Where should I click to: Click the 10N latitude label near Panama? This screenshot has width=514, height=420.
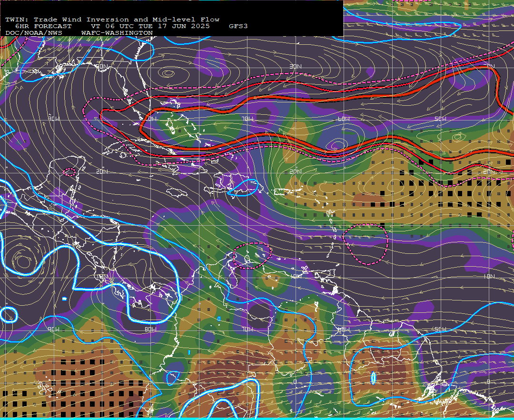pyautogui.click(x=103, y=276)
